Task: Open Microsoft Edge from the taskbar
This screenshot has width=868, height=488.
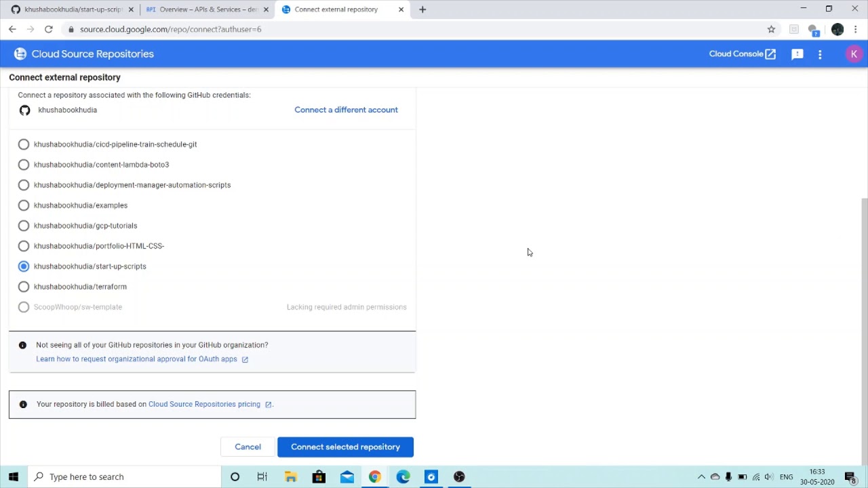Action: (403, 476)
